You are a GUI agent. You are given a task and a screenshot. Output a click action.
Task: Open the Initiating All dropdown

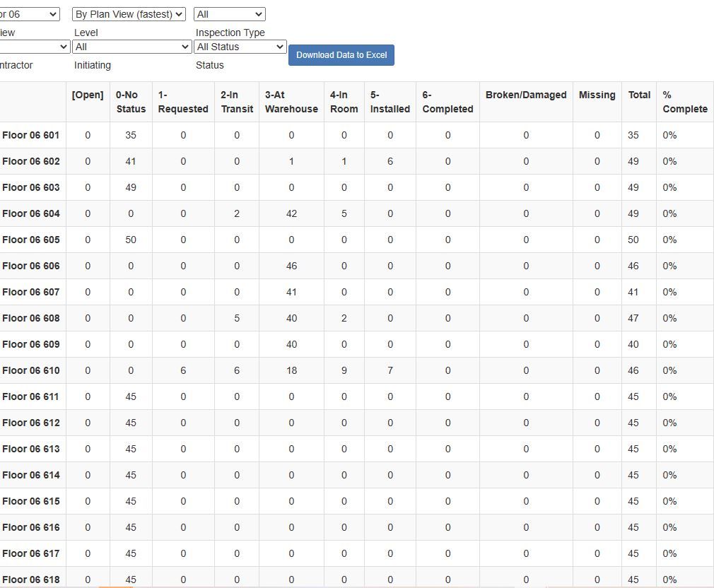pyautogui.click(x=131, y=47)
